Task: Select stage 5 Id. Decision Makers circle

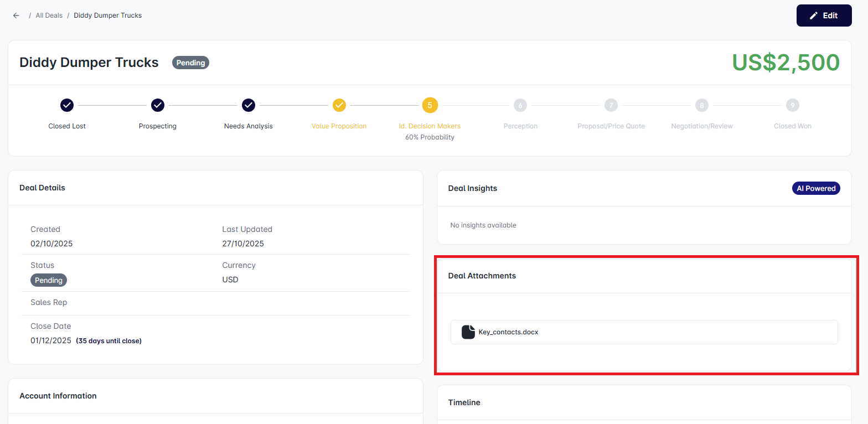Action: [430, 105]
